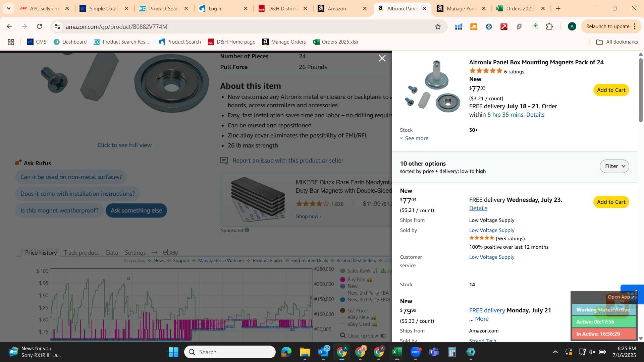Open Details link for Wednesday July 23 delivery
The height and width of the screenshot is (362, 644).
478,208
